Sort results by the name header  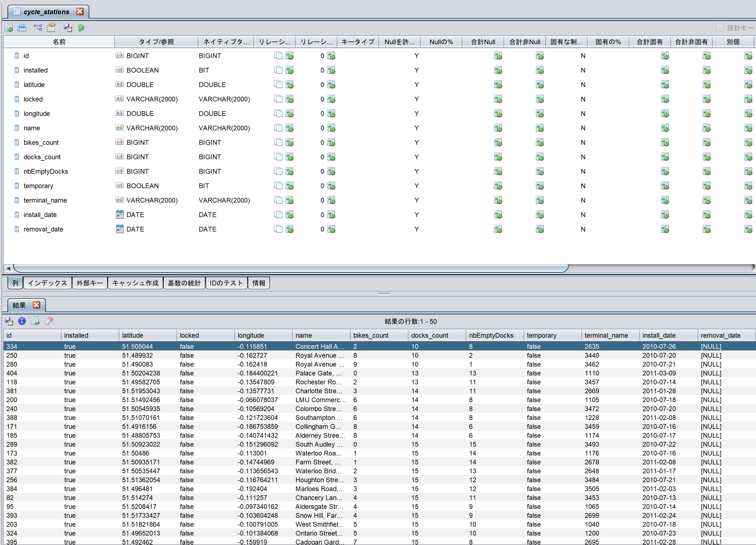(x=321, y=335)
